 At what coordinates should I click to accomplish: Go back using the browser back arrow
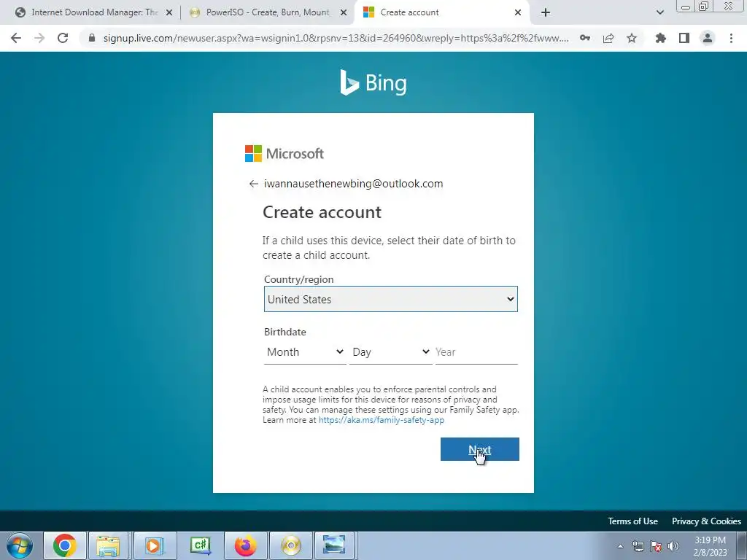(16, 38)
